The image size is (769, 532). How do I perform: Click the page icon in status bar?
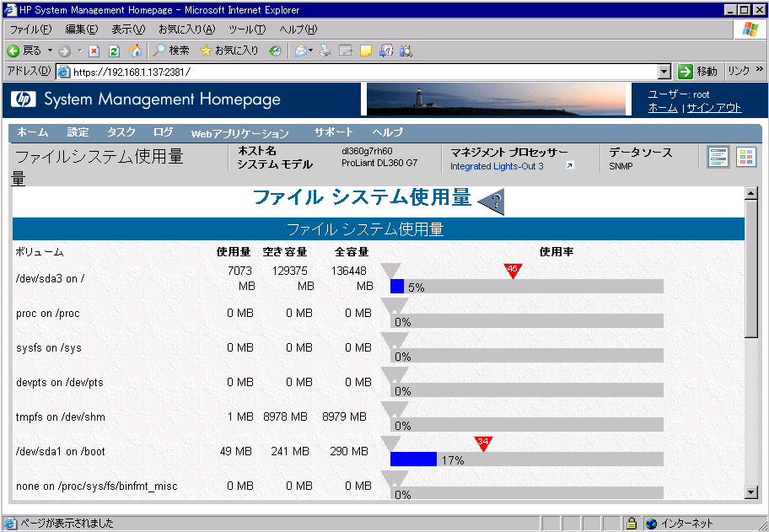10,524
